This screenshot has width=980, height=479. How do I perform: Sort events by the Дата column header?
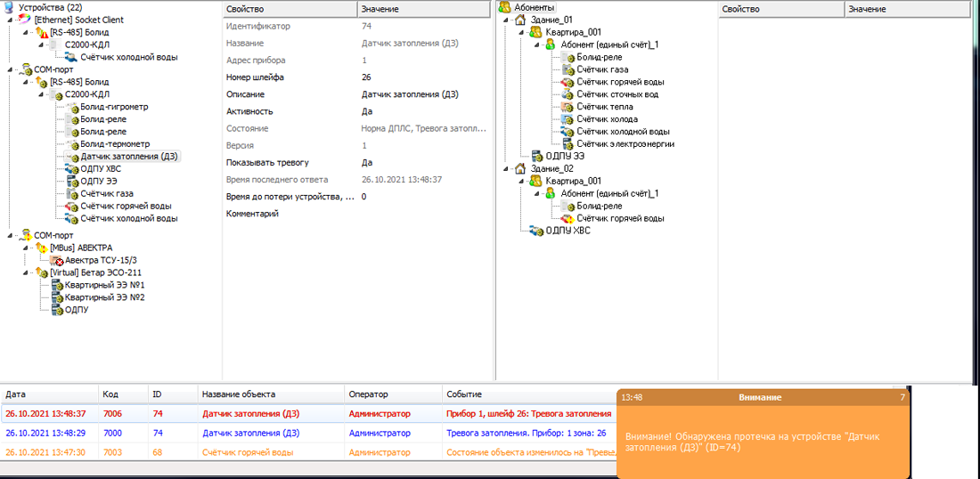(49, 394)
